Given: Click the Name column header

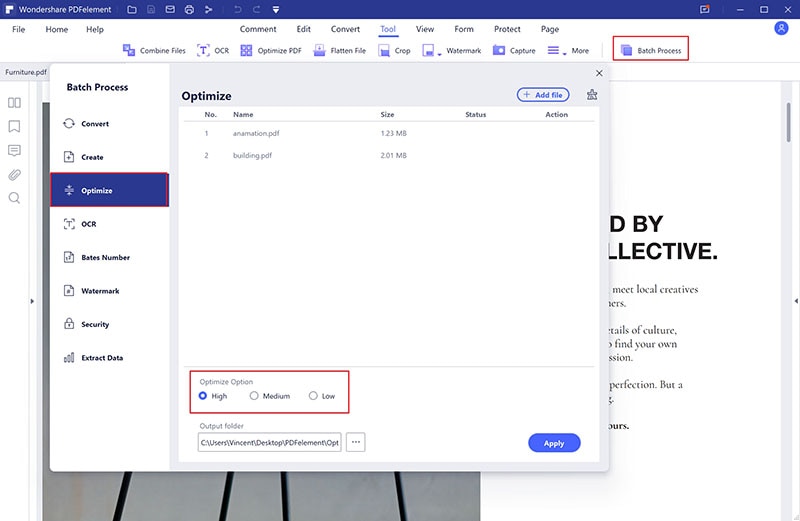Looking at the screenshot, I should [243, 114].
